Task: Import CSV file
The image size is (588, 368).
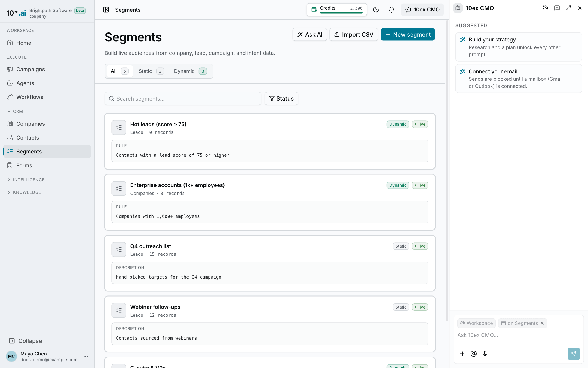Action: [354, 34]
